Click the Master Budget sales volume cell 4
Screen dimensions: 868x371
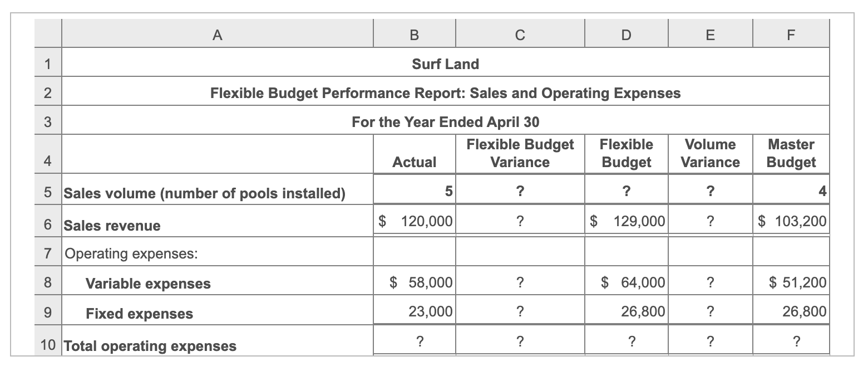tap(791, 191)
